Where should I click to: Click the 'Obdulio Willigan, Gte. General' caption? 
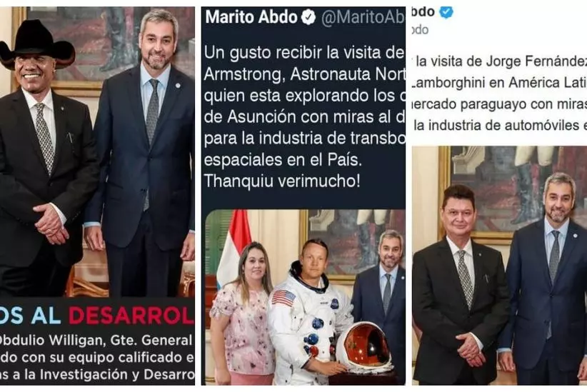tap(96, 341)
